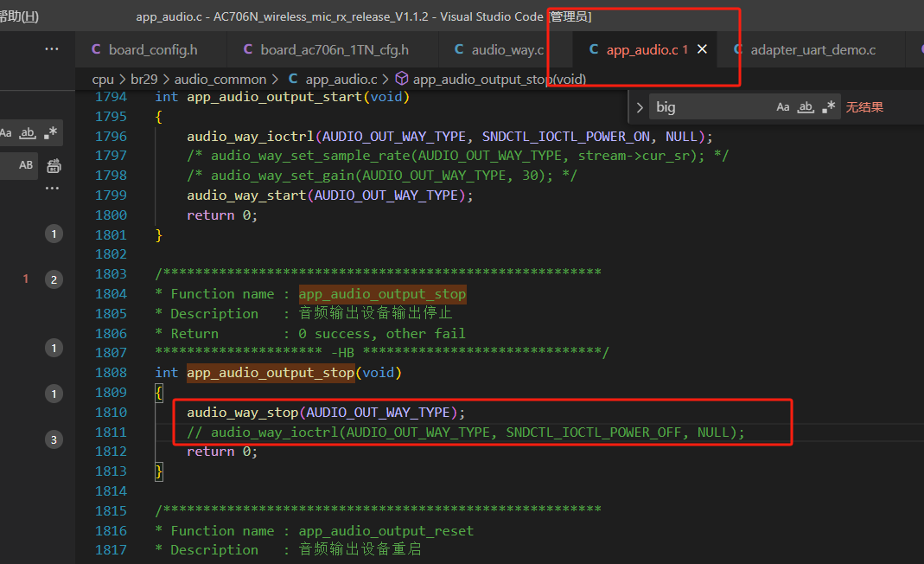
Task: Click "return 0;" on line 1812
Action: pos(222,452)
